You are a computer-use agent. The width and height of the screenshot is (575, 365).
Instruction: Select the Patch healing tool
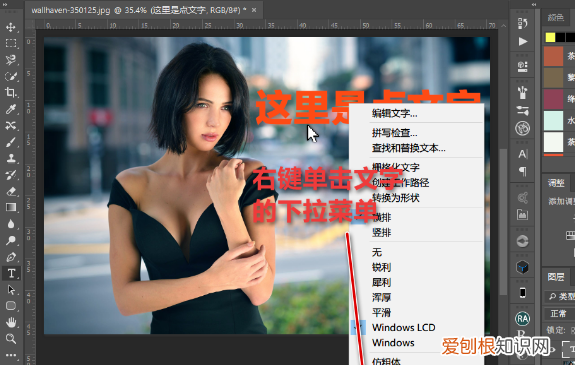tap(11, 125)
